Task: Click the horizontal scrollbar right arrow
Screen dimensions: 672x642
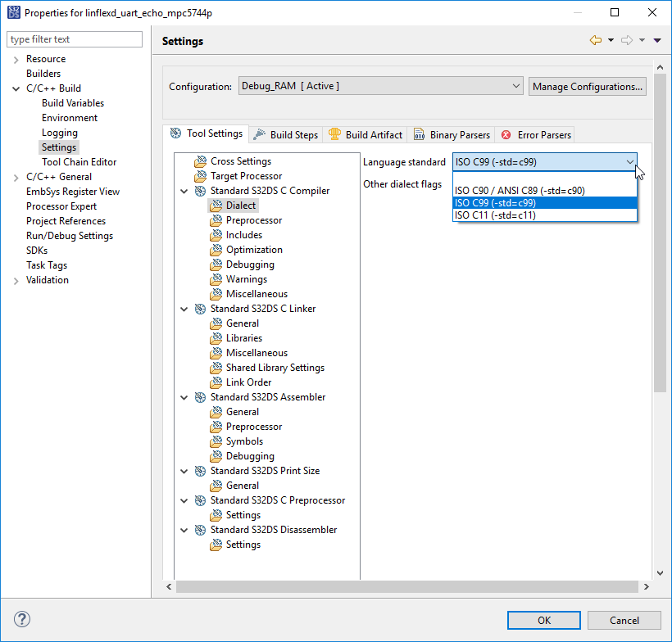Action: [647, 587]
